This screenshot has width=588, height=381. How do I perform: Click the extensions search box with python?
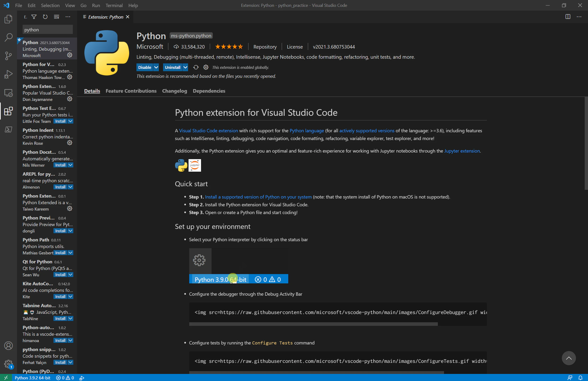tap(47, 30)
